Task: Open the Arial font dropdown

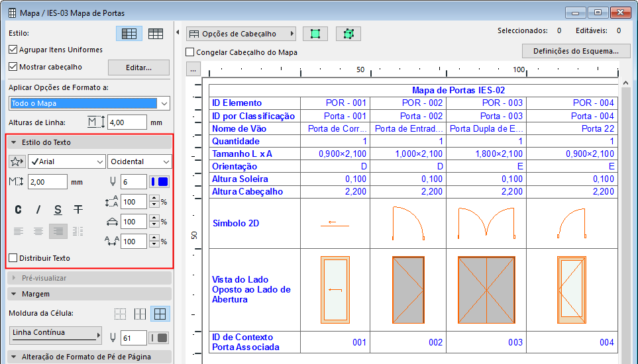Action: (x=66, y=161)
